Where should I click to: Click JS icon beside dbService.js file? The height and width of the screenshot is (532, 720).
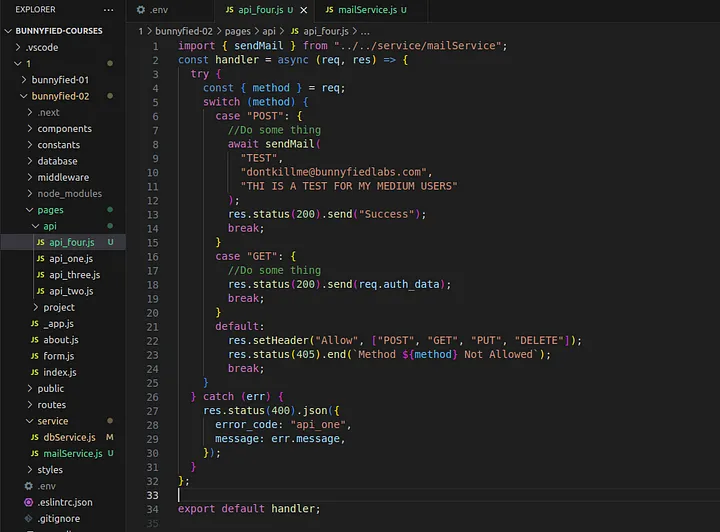coord(35,437)
